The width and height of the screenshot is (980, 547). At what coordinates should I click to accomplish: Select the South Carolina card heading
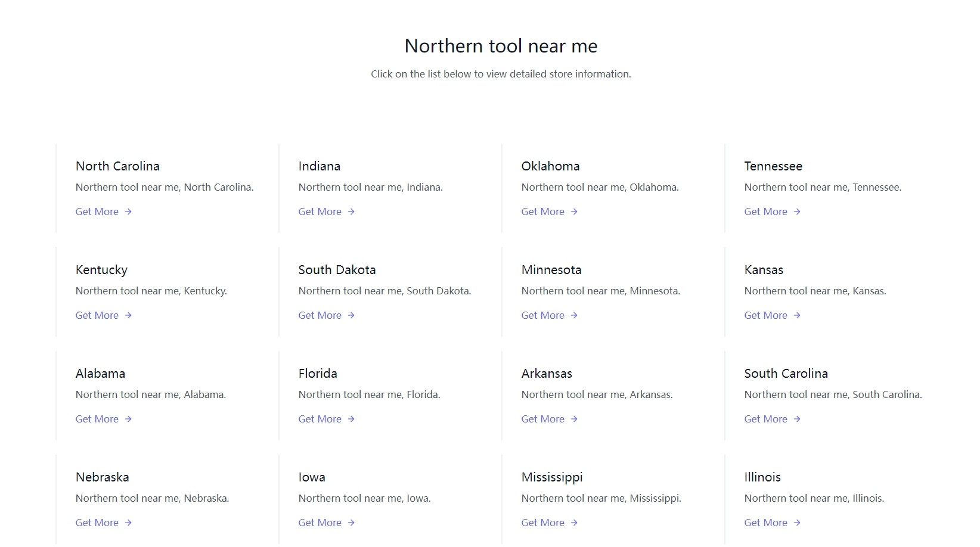click(x=786, y=374)
